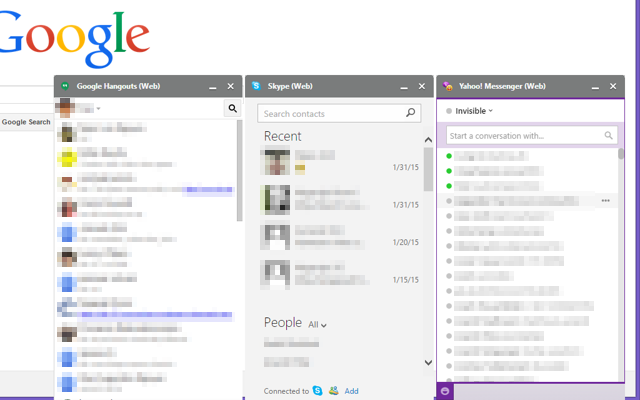The width and height of the screenshot is (640, 400).
Task: Open the three-dots options on the highlighted Yahoo contact
Action: tap(606, 200)
